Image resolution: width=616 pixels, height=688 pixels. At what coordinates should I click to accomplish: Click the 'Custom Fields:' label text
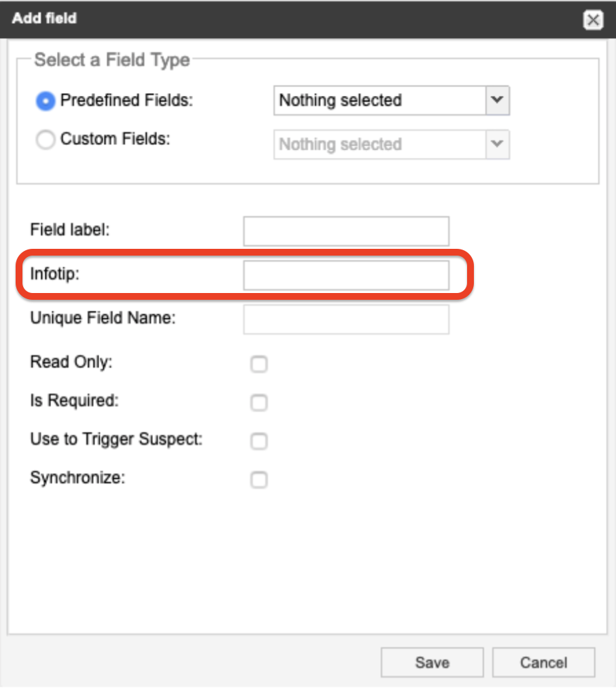tap(115, 139)
